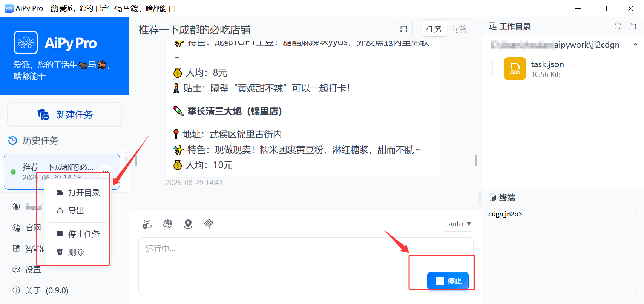Select 打开目录 from context menu

point(78,193)
